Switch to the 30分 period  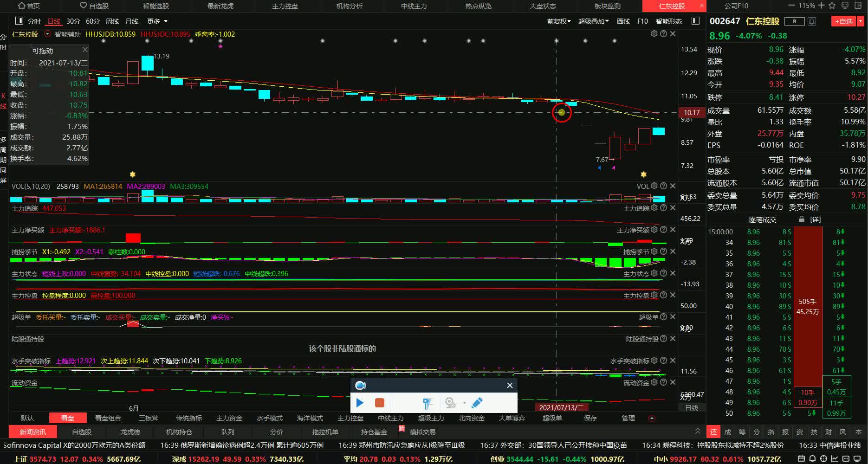(x=73, y=21)
